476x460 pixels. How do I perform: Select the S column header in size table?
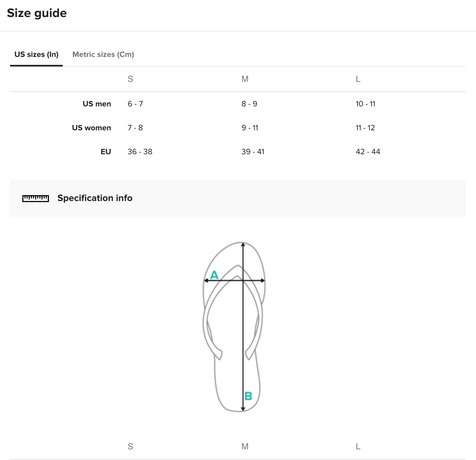[130, 79]
